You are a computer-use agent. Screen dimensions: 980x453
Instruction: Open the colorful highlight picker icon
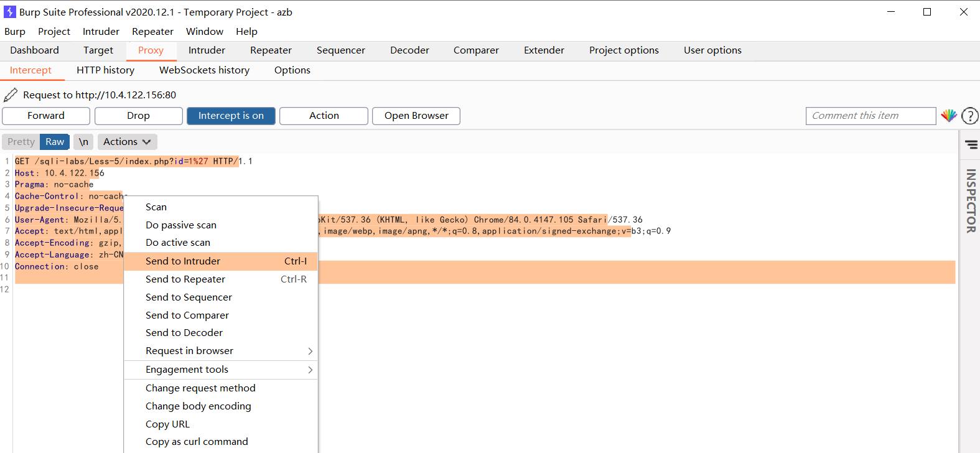tap(949, 116)
